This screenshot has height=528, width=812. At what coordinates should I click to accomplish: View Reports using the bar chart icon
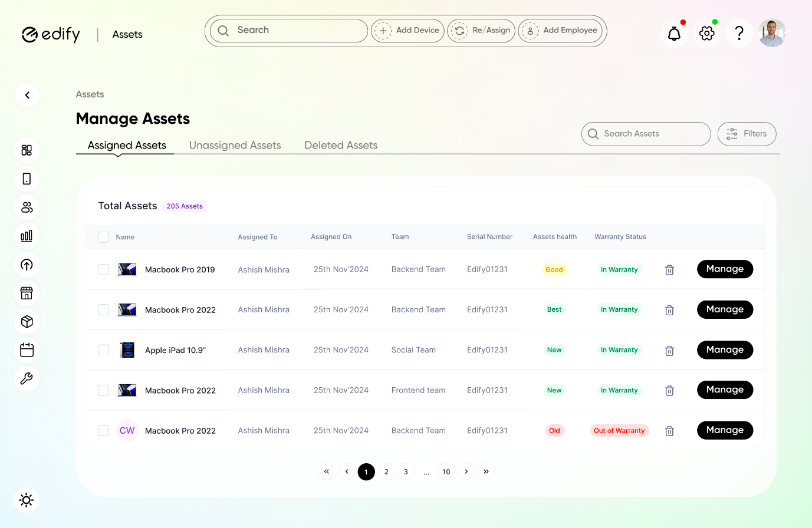click(27, 236)
